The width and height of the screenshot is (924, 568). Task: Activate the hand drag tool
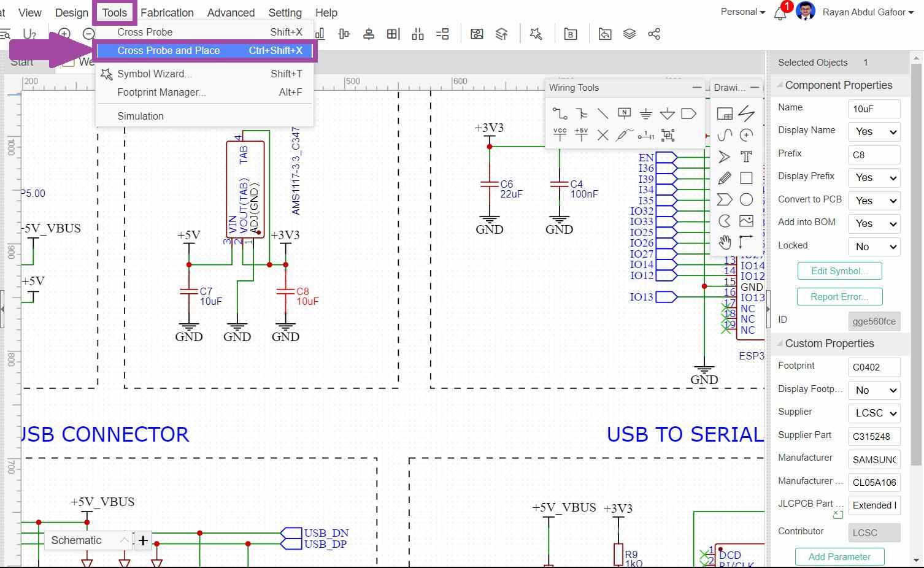click(725, 242)
